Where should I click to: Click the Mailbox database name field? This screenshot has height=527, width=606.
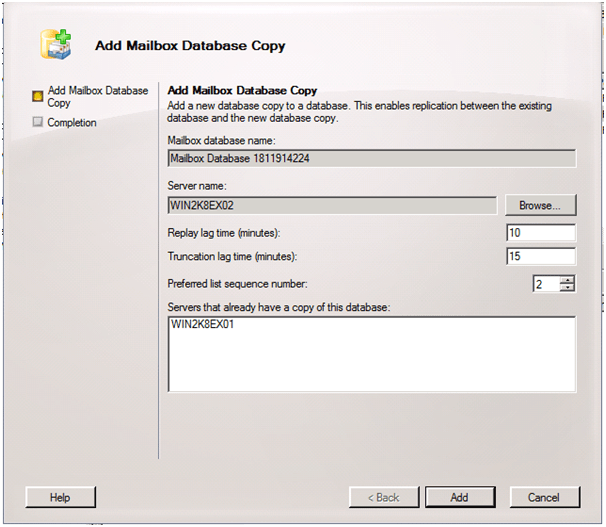[x=371, y=157]
